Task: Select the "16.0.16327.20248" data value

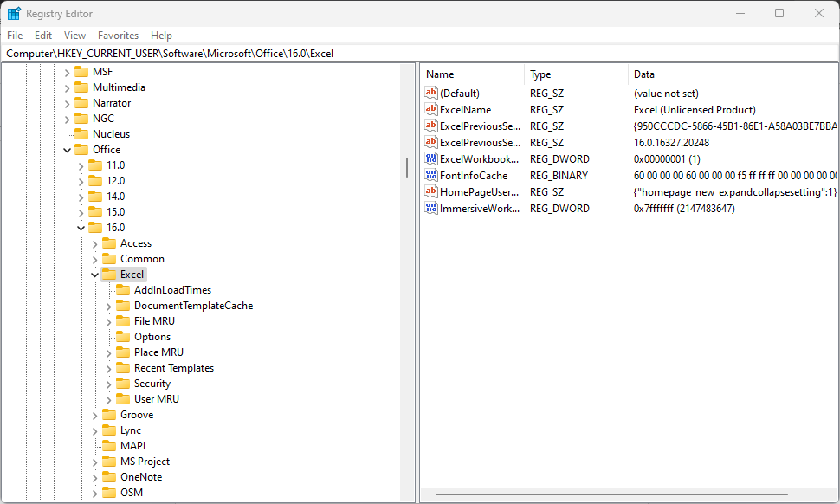Action: [671, 143]
